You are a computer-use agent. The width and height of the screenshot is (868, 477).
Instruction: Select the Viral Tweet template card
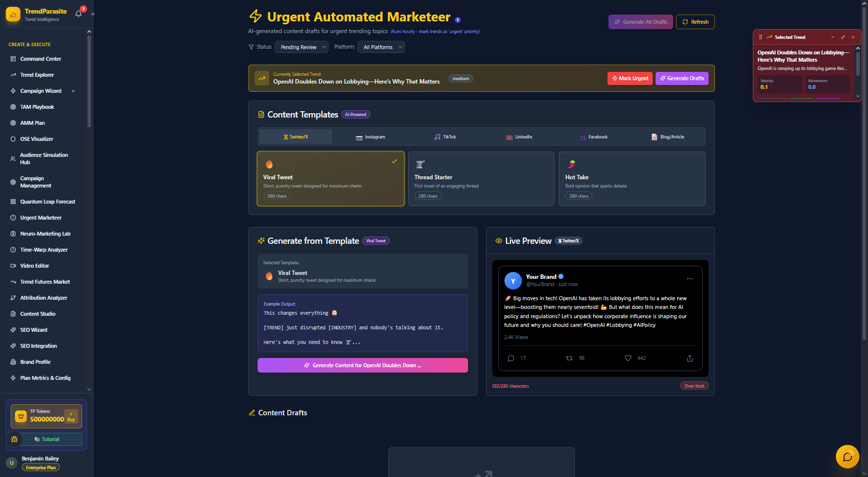tap(331, 179)
